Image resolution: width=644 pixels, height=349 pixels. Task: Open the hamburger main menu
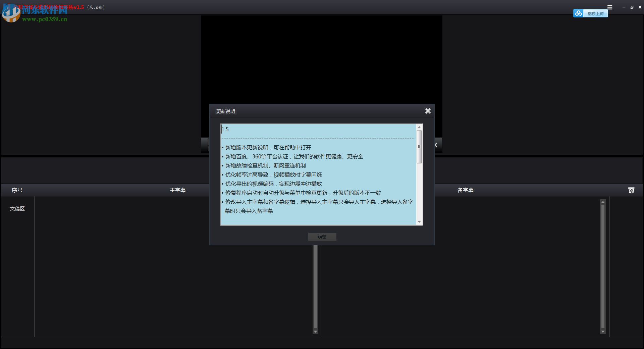[610, 7]
